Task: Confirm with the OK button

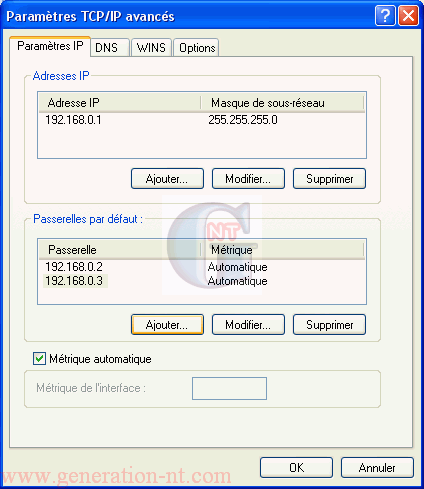Action: (x=296, y=467)
